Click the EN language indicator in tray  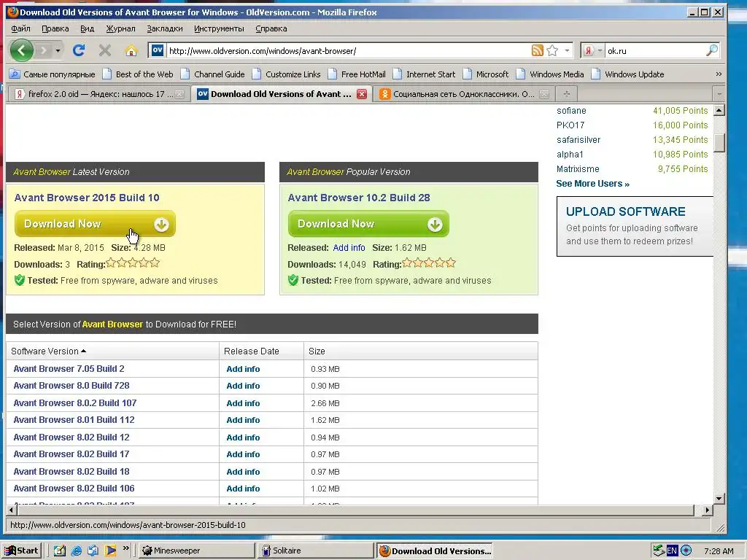[x=672, y=551]
